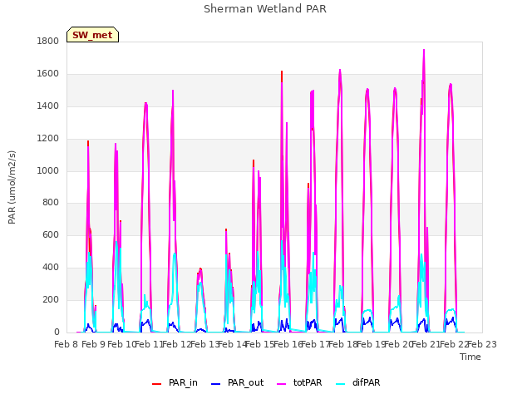Image resolution: width=532 pixels, height=399 pixels.
Task: Toggle the totPAR legend entry
Action: click(299, 382)
